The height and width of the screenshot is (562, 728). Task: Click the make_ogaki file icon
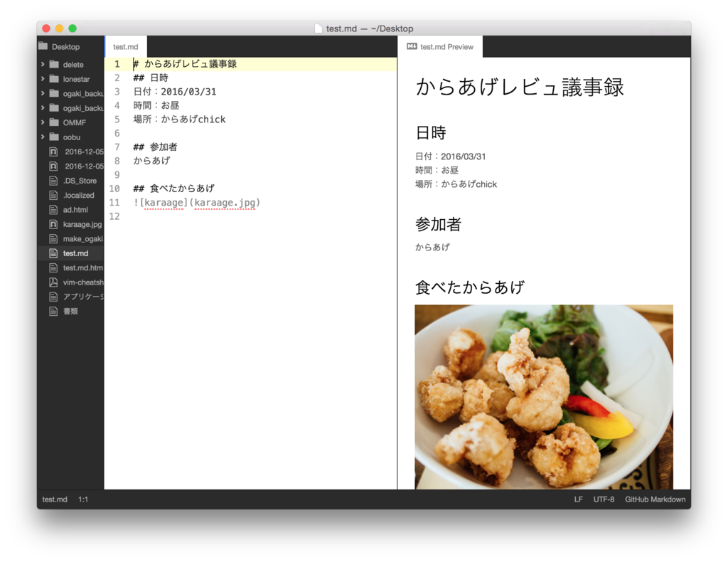pos(53,239)
